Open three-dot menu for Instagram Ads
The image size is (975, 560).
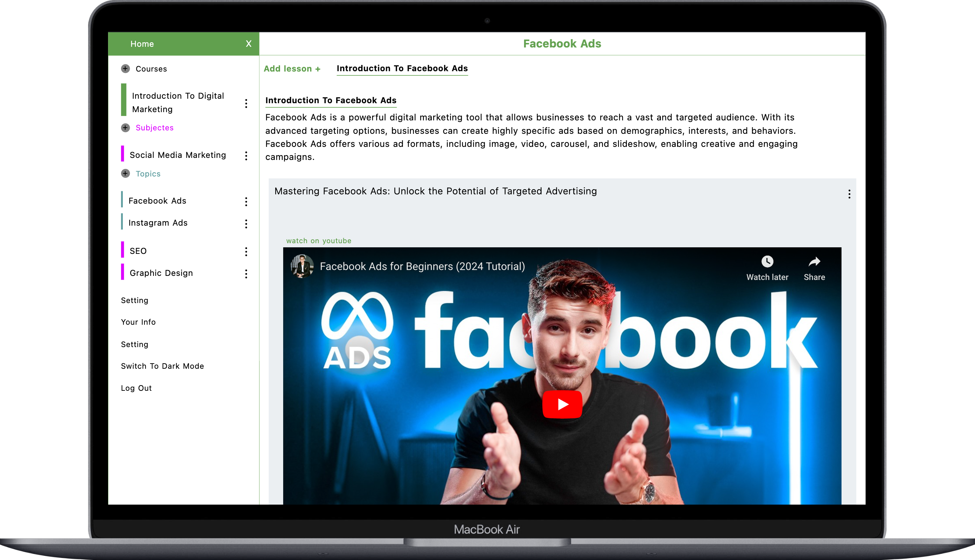click(246, 224)
